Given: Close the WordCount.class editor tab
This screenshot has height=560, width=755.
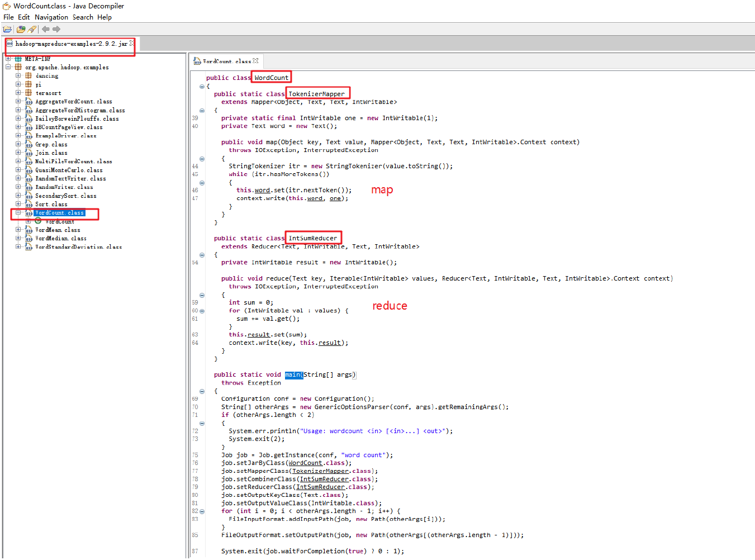Looking at the screenshot, I should click(255, 61).
